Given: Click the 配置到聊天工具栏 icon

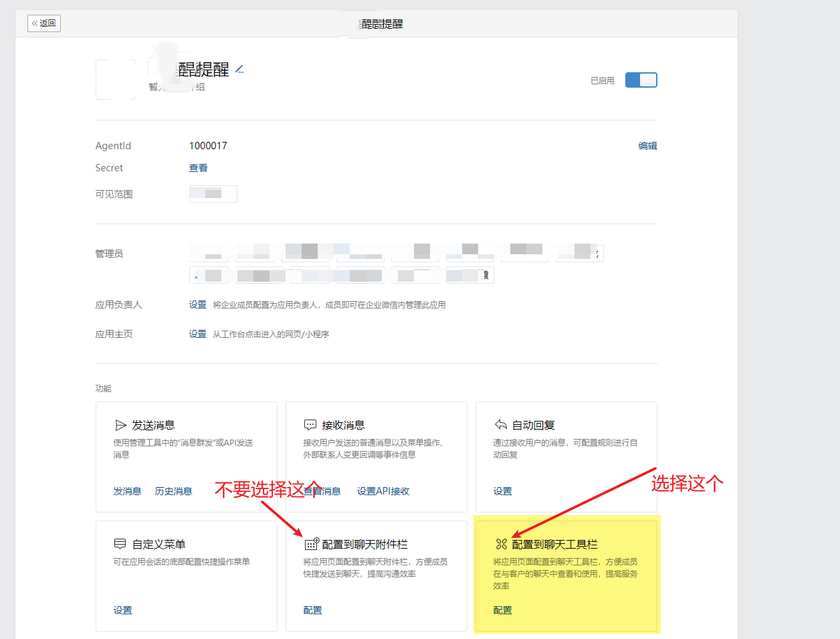Looking at the screenshot, I should (x=501, y=544).
